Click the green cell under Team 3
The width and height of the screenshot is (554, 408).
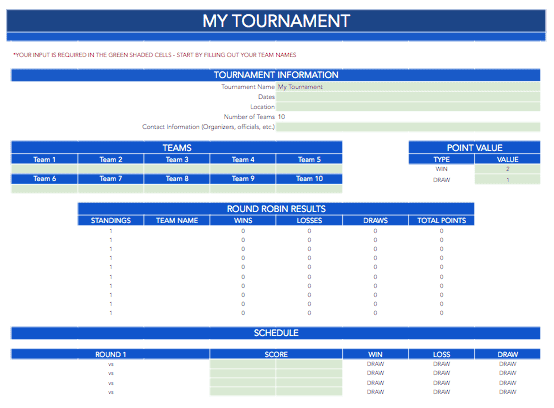177,169
